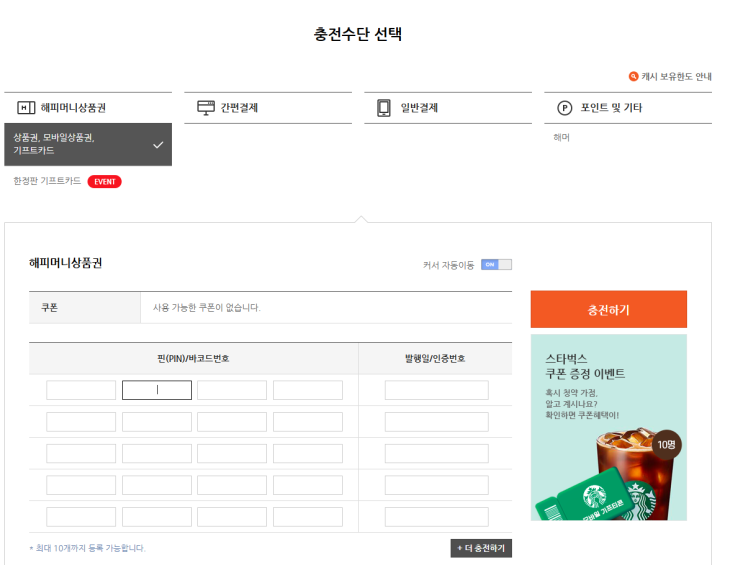Select 한정판 기프트카드 option

tap(47, 181)
